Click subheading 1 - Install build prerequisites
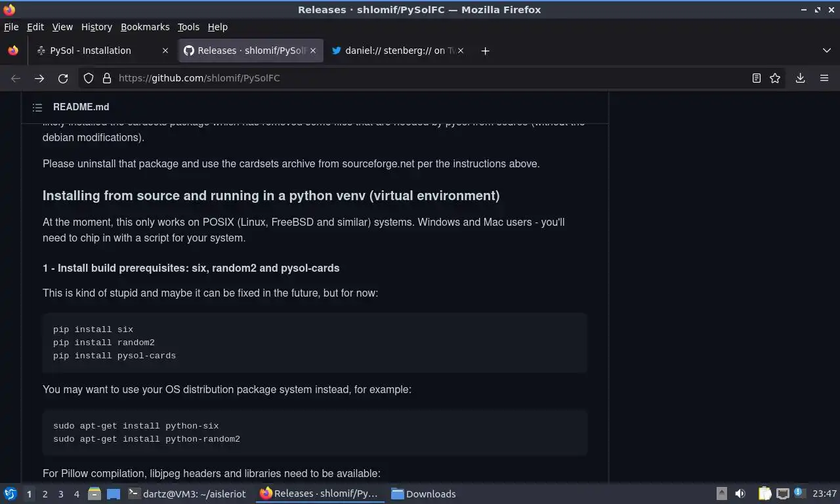This screenshot has height=504, width=840. [x=191, y=268]
